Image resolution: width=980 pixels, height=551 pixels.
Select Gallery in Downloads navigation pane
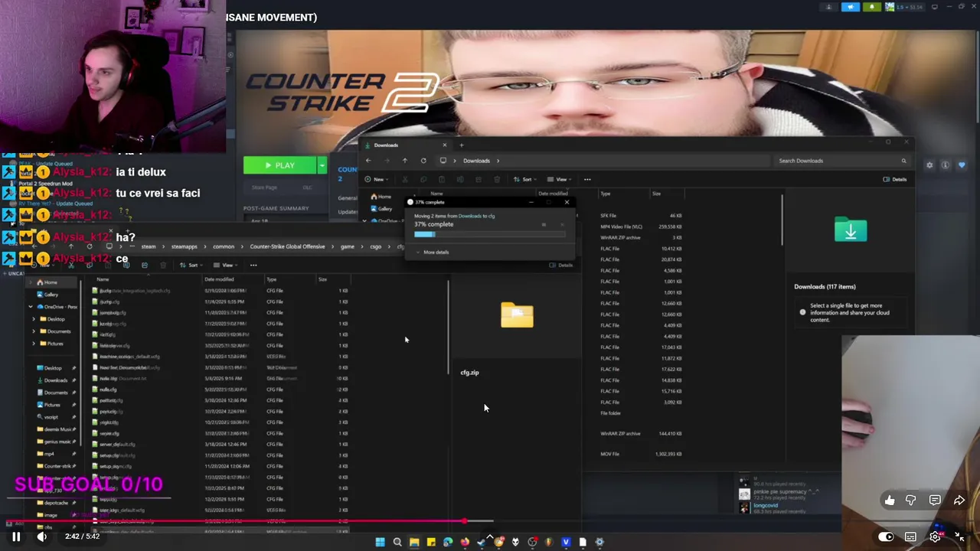pos(381,208)
